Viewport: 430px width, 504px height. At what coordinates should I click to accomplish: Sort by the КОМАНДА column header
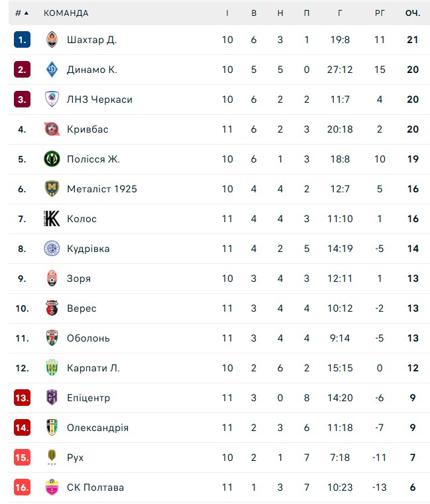(x=66, y=13)
